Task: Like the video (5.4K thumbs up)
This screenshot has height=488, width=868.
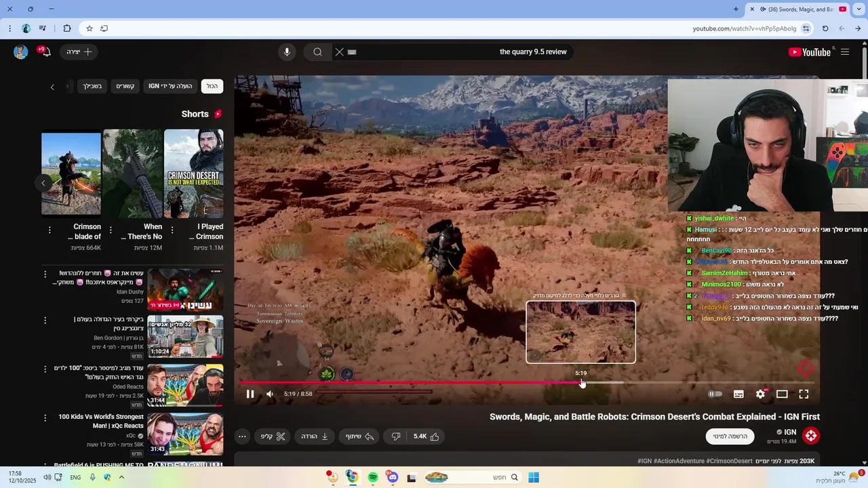Action: point(427,436)
